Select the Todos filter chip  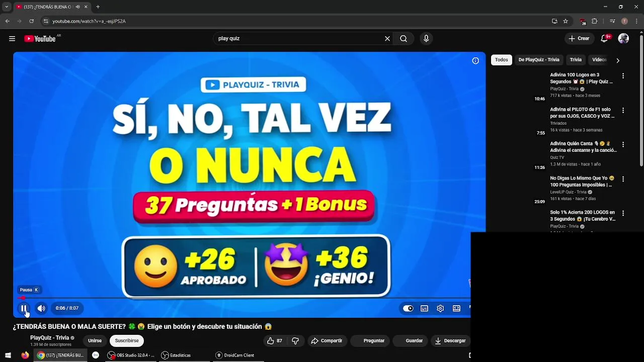pyautogui.click(x=502, y=60)
